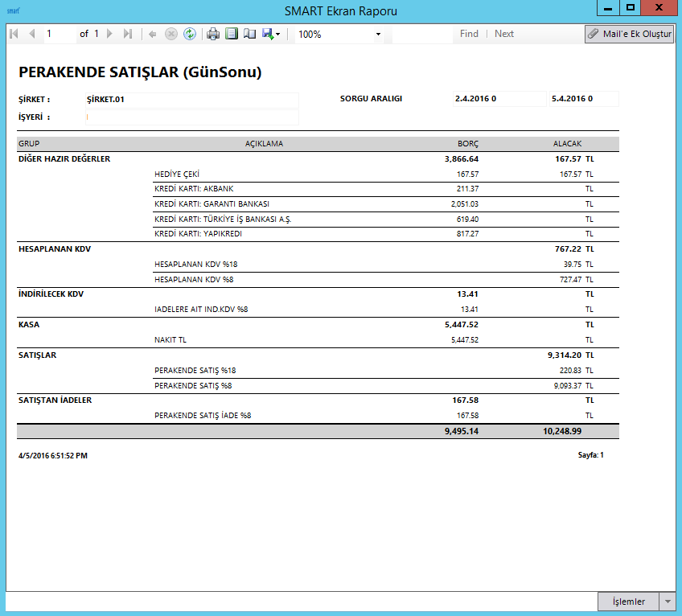This screenshot has width=682, height=616.
Task: Expand the İşlemler dropdown arrow
Action: (667, 602)
